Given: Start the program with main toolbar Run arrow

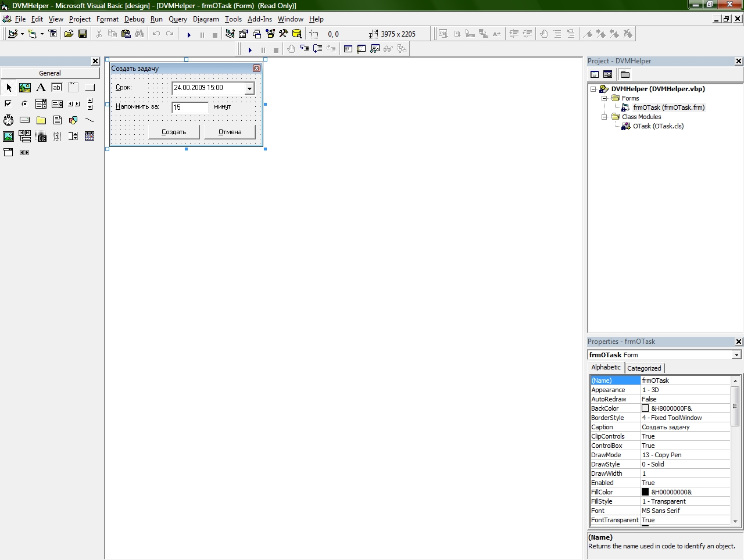Looking at the screenshot, I should [x=189, y=35].
